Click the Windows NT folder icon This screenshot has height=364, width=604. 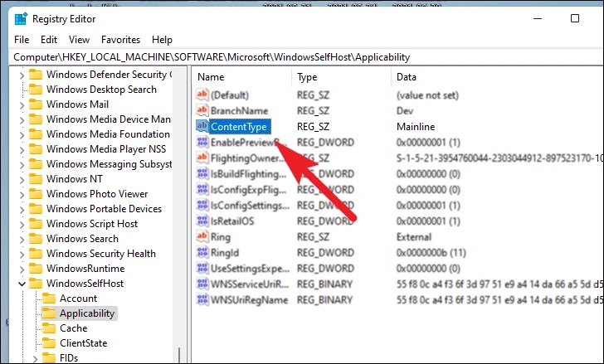[36, 179]
